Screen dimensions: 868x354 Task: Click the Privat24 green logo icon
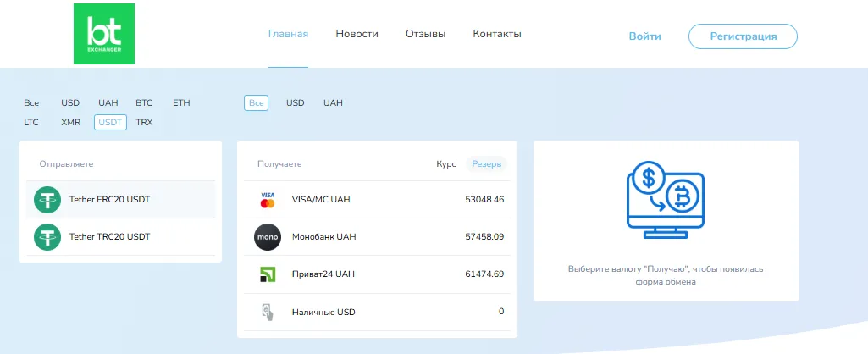[268, 274]
